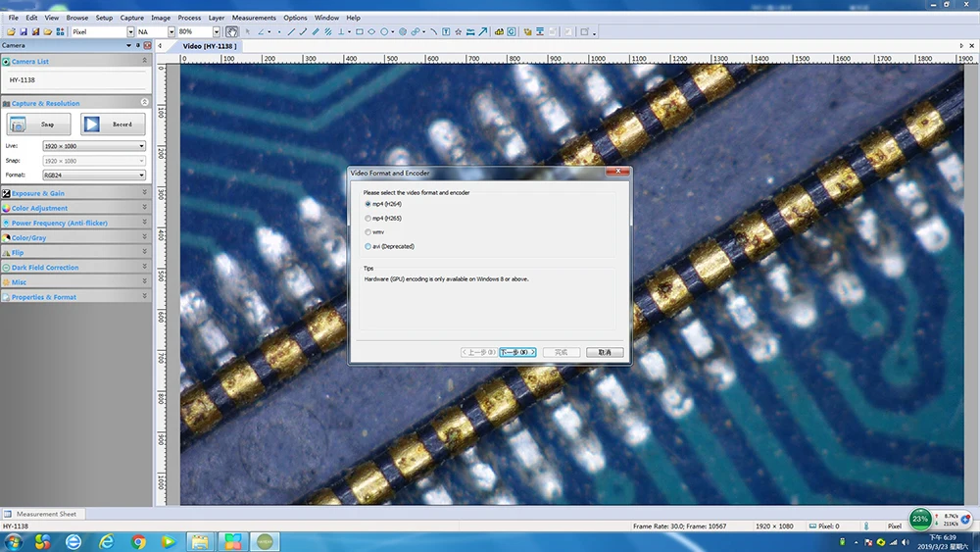Image resolution: width=980 pixels, height=552 pixels.
Task: Expand the Exposure & Gain panel
Action: coord(75,193)
